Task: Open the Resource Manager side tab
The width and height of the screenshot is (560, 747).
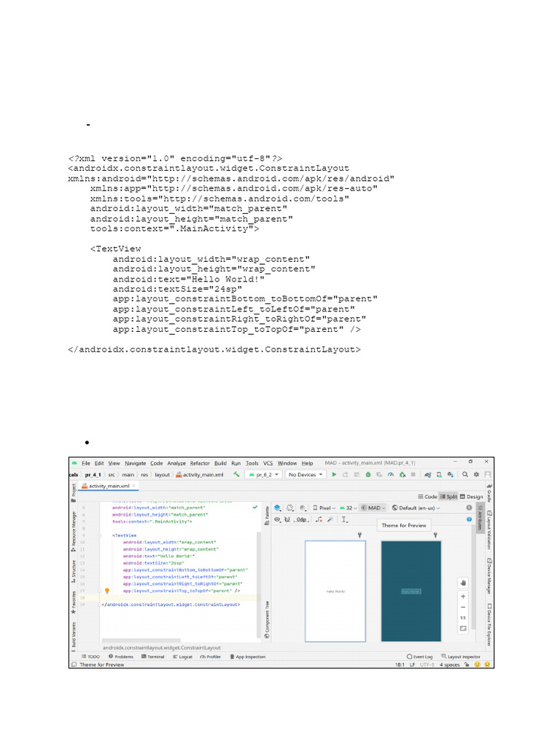Action: [74, 532]
